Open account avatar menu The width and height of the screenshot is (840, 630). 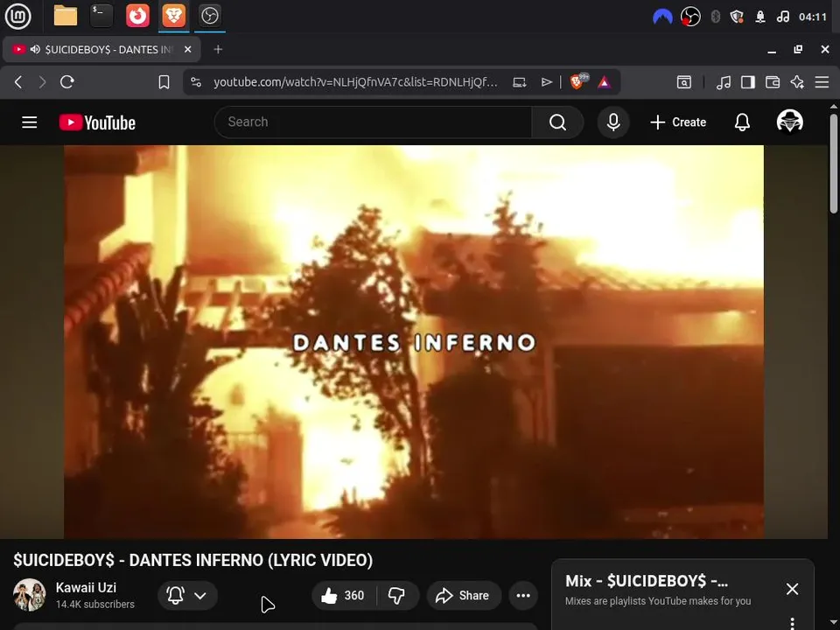[x=789, y=122]
